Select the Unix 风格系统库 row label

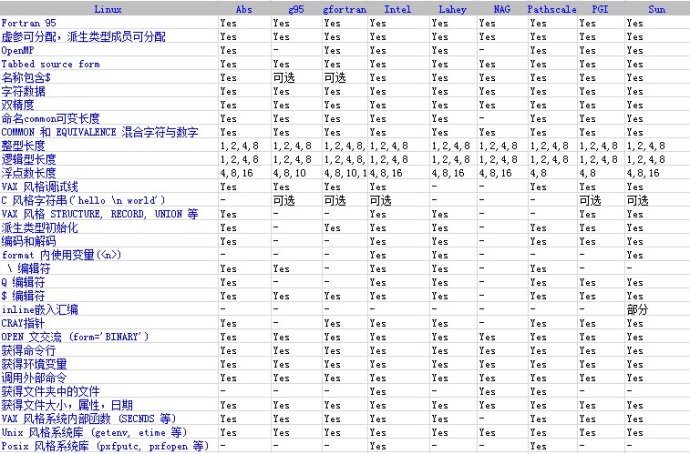[x=95, y=432]
